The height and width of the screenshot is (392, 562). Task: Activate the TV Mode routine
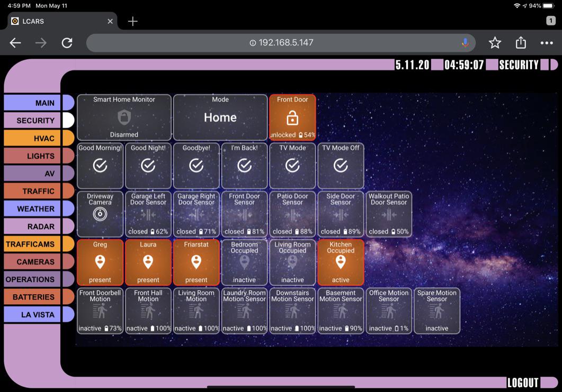292,166
